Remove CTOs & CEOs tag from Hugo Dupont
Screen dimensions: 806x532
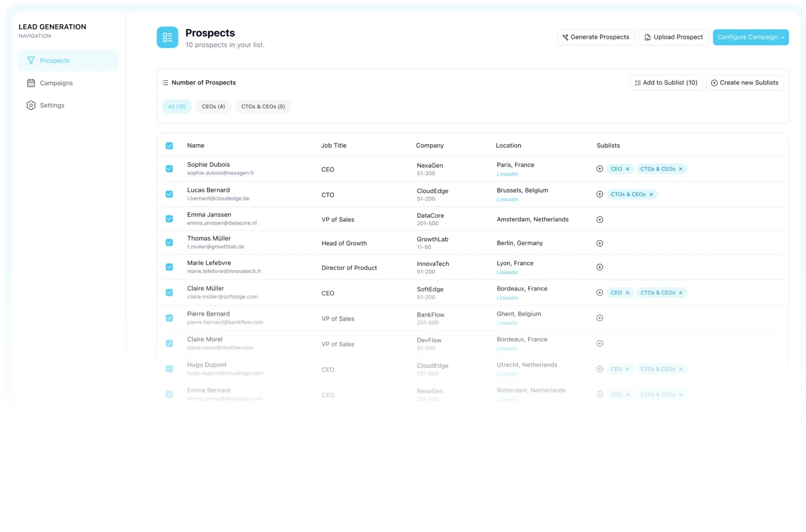(x=681, y=369)
